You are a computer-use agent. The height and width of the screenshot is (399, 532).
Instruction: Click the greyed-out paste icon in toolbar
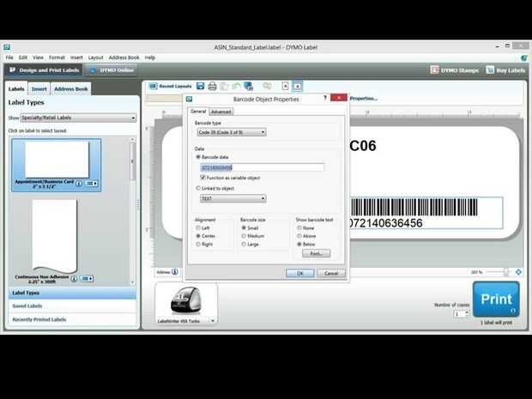224,86
